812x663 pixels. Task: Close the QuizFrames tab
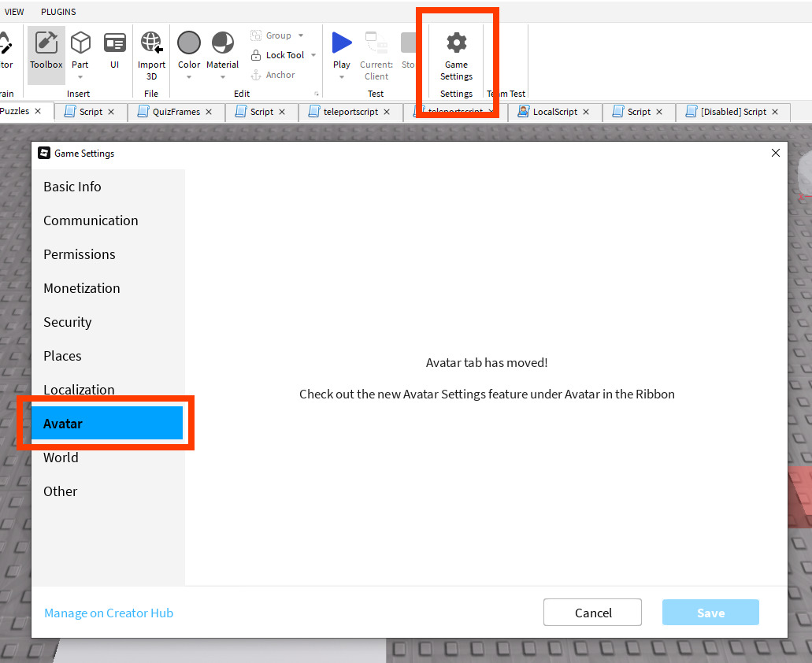click(209, 112)
